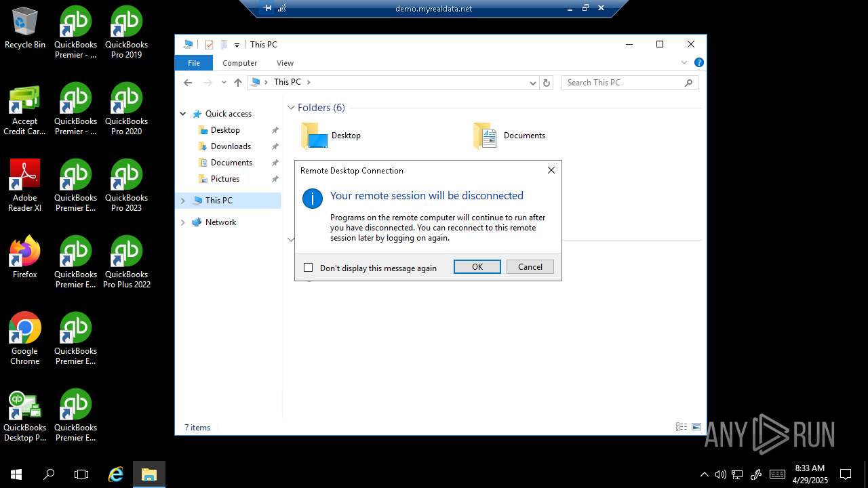868x488 pixels.
Task: Show connection quality signal bars
Action: click(x=281, y=8)
